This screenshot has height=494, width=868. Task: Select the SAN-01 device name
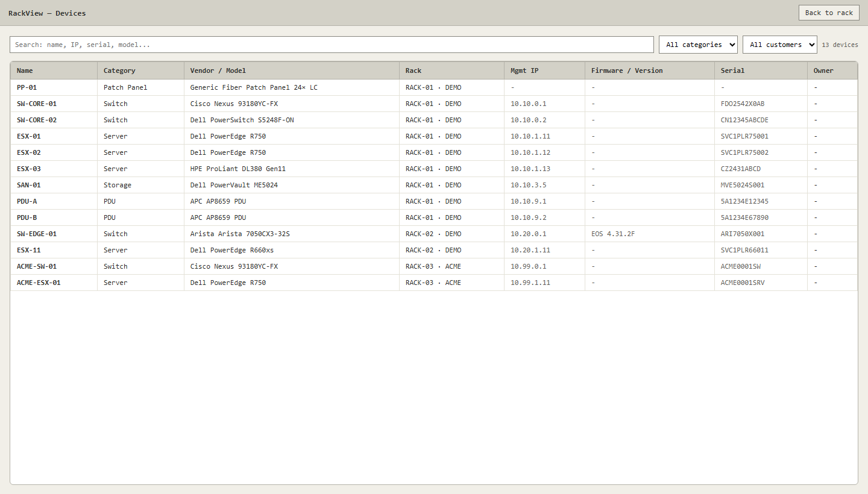[29, 185]
